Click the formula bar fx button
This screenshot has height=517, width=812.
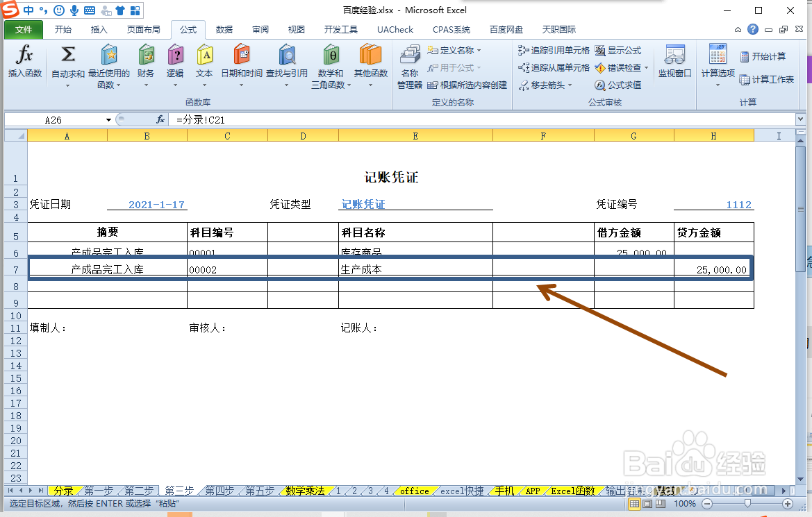pos(160,119)
